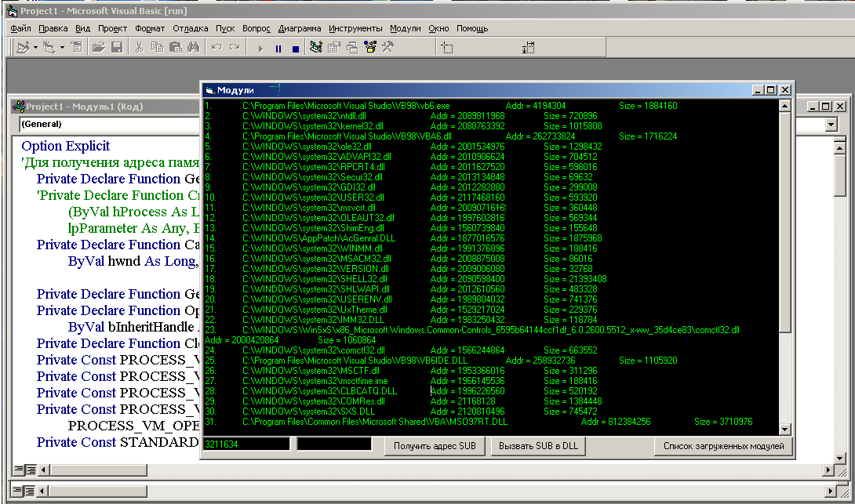
Task: Enable Procedure View in the bottom-most pane bar
Action: click(17, 491)
